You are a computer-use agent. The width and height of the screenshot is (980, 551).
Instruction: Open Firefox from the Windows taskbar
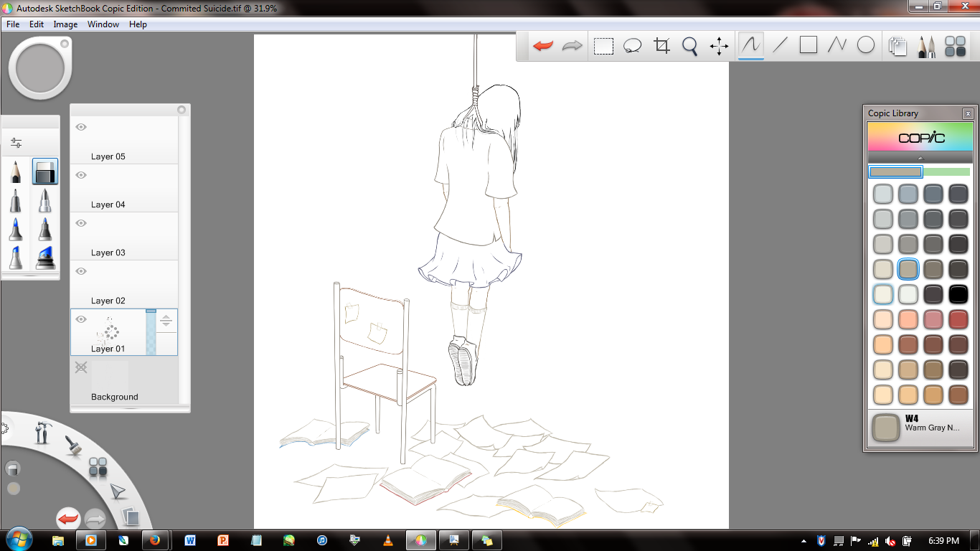pos(154,540)
